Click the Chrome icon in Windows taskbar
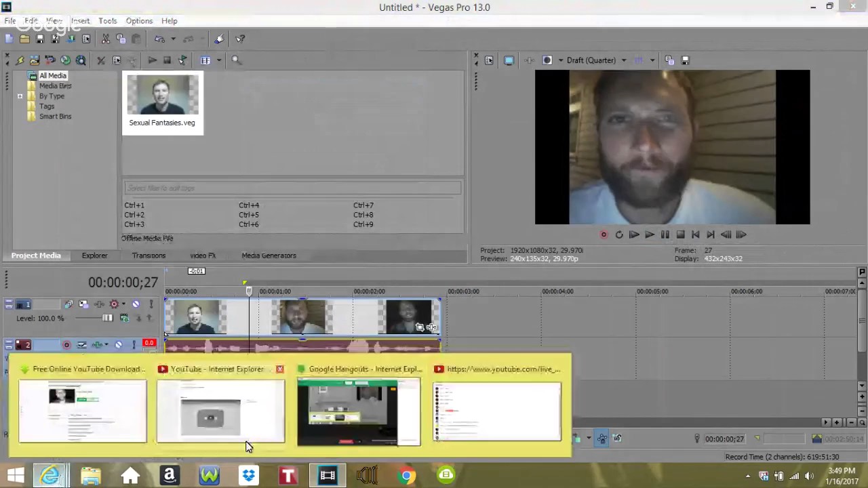The width and height of the screenshot is (868, 488). pos(406,476)
